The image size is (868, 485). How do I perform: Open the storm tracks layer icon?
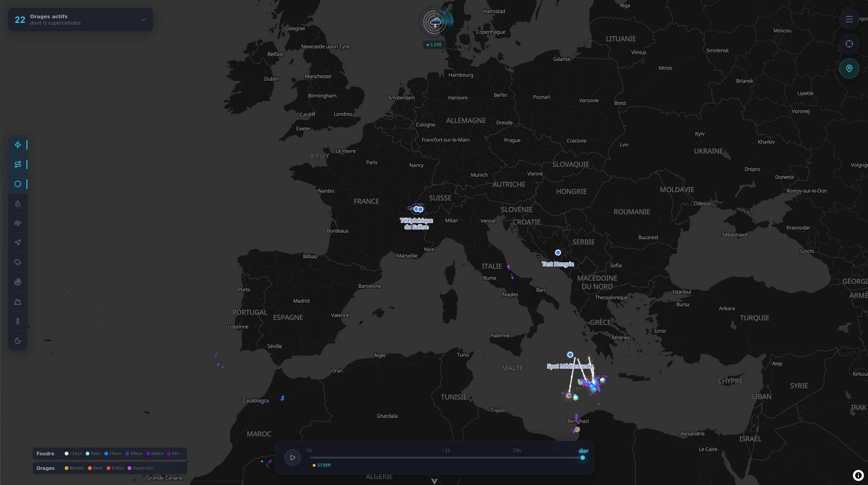pos(18,164)
